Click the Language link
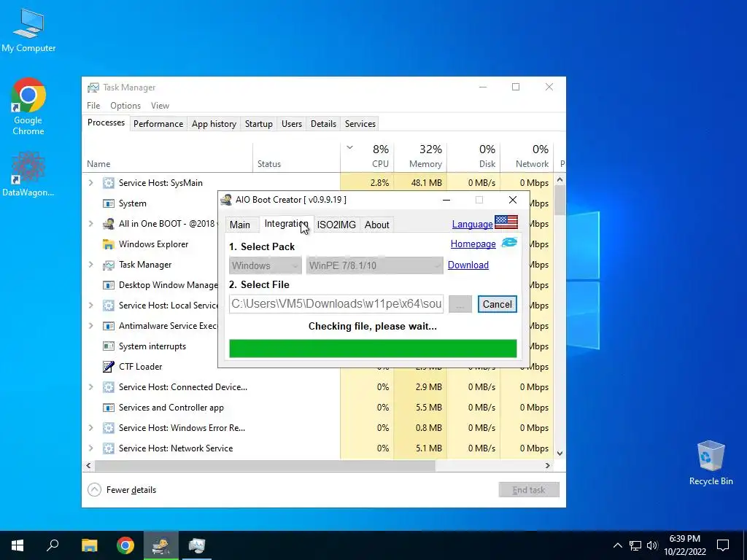The width and height of the screenshot is (747, 560). click(x=472, y=224)
